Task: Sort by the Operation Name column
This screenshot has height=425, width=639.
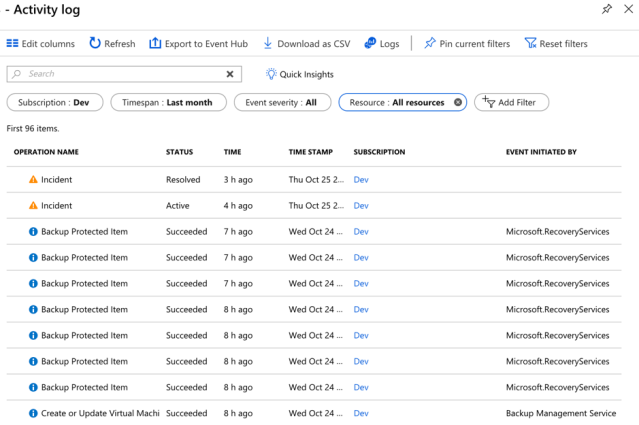Action: (x=46, y=152)
